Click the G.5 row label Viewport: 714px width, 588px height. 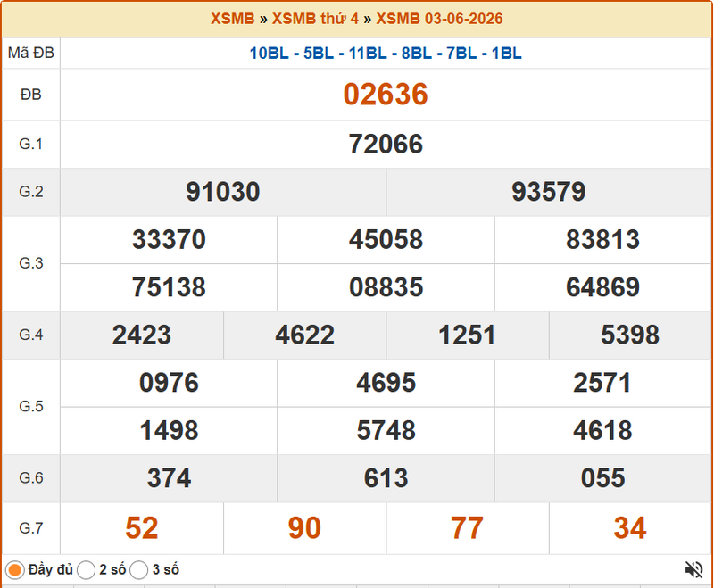point(31,406)
